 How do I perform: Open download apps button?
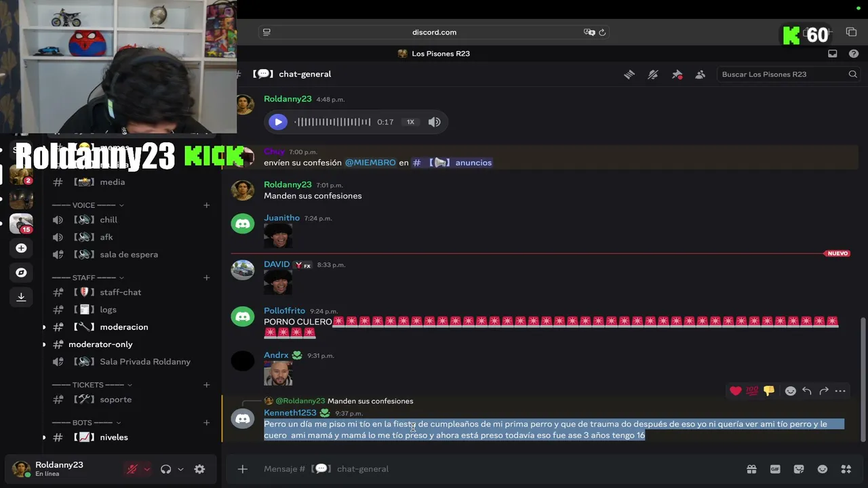tap(21, 297)
